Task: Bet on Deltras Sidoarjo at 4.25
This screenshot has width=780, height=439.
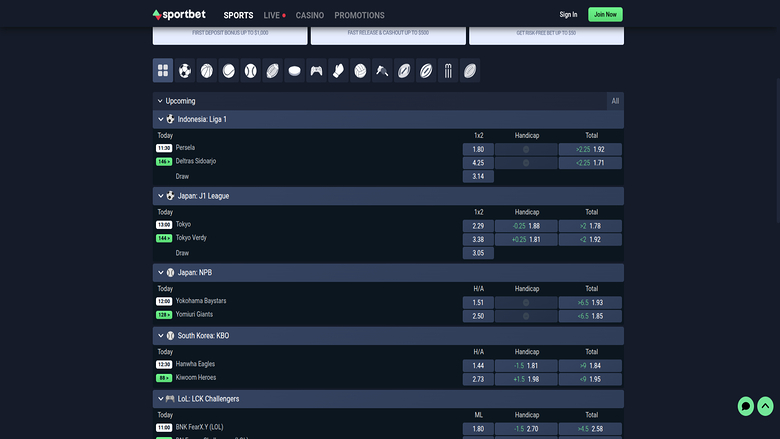Action: click(478, 163)
